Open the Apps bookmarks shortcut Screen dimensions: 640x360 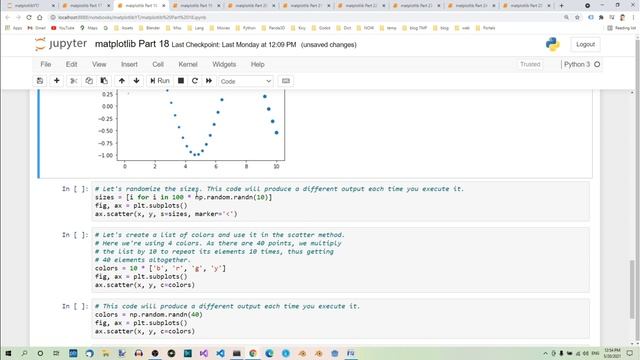pyautogui.click(x=13, y=28)
